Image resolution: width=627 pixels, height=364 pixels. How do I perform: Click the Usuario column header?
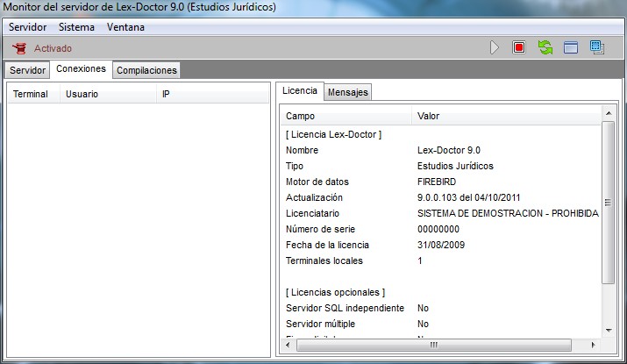coord(109,95)
